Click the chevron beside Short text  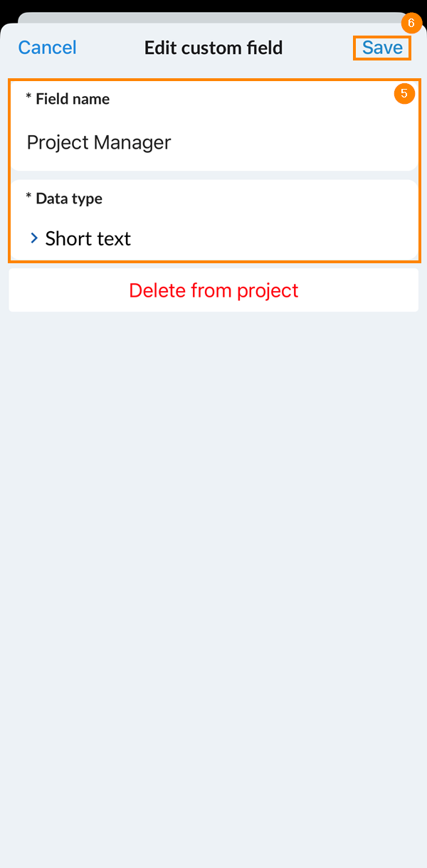[33, 238]
